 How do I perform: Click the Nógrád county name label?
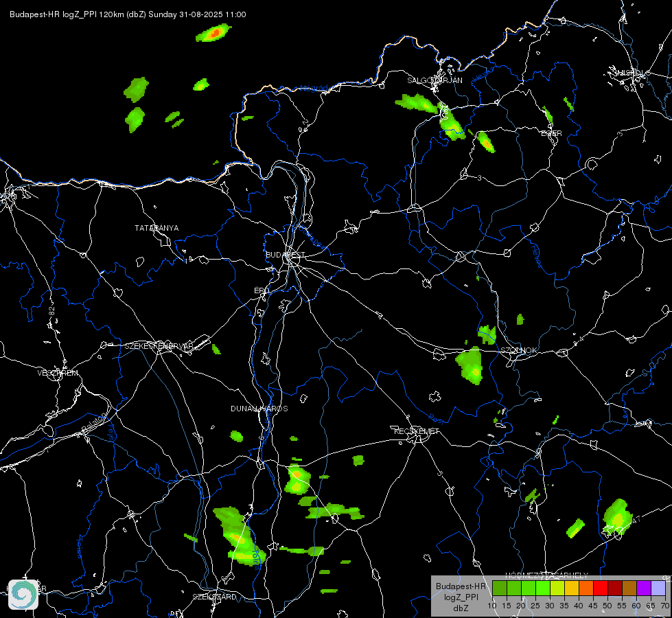[x=314, y=89]
